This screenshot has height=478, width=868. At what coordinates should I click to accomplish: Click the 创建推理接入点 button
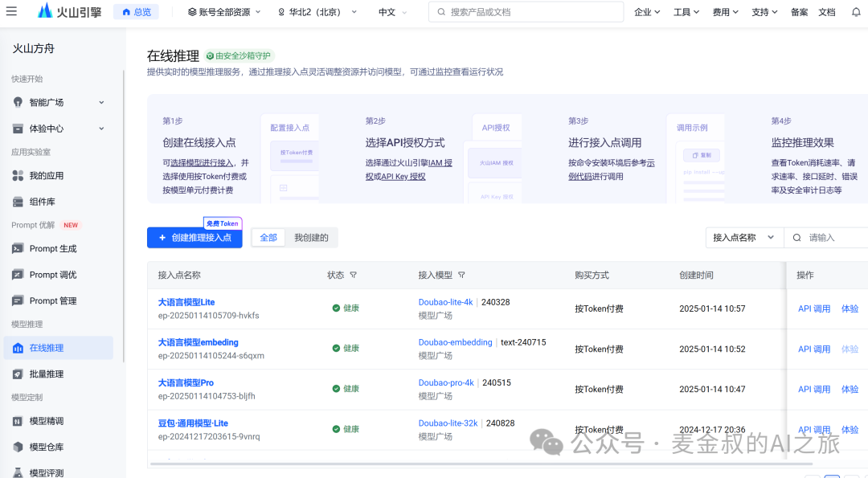(194, 238)
